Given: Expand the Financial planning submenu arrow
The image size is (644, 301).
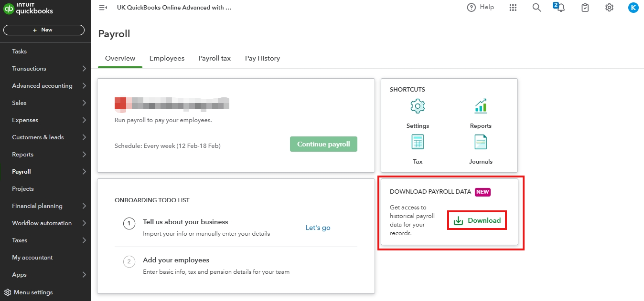Looking at the screenshot, I should click(x=84, y=206).
